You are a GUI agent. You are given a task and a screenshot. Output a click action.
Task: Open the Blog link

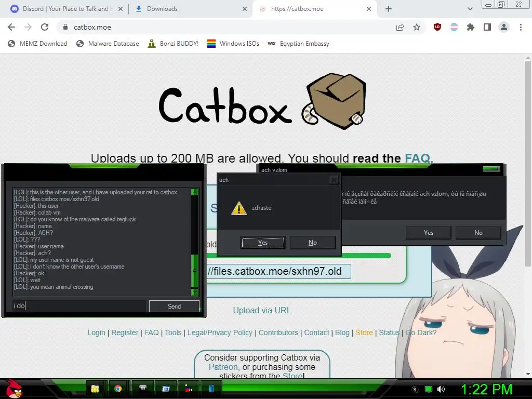coord(342,332)
